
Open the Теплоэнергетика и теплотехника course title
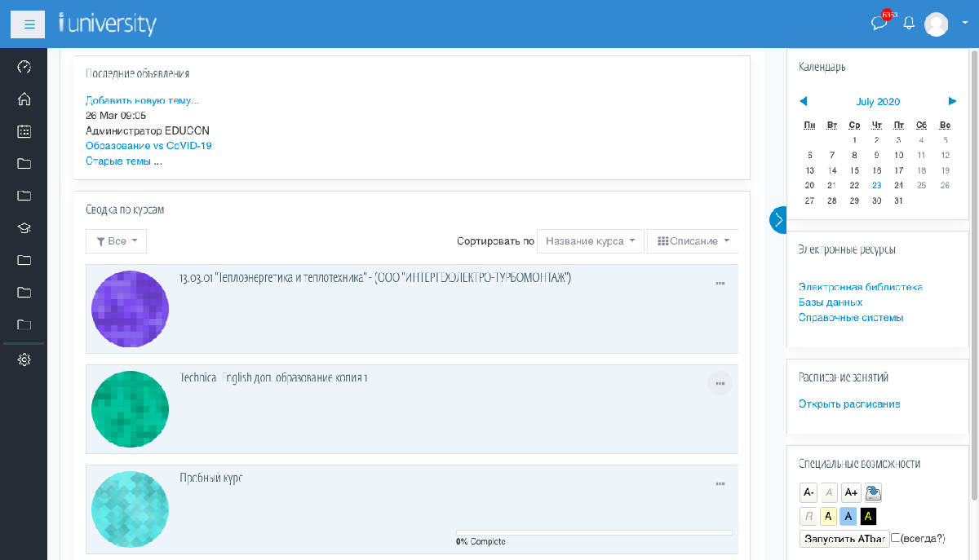click(375, 278)
